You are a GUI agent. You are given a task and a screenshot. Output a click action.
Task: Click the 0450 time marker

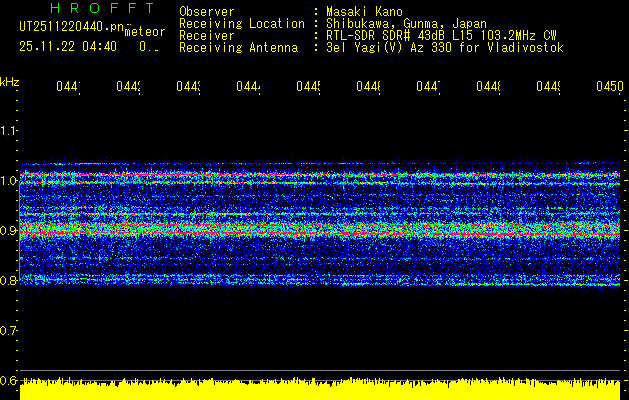(x=608, y=88)
